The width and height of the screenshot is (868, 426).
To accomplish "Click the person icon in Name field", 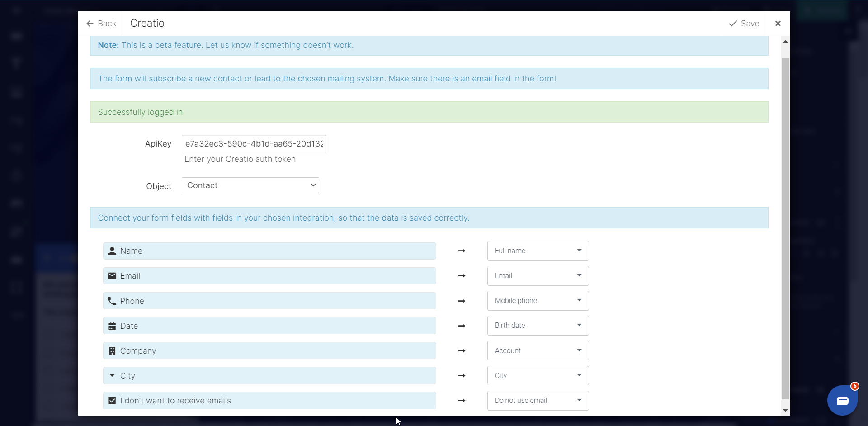I will coord(112,251).
